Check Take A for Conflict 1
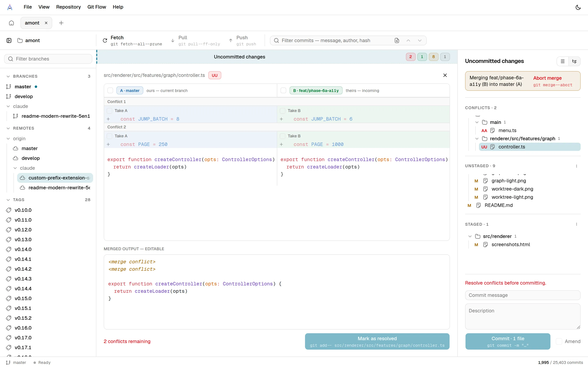The width and height of the screenshot is (588, 368). [x=110, y=111]
